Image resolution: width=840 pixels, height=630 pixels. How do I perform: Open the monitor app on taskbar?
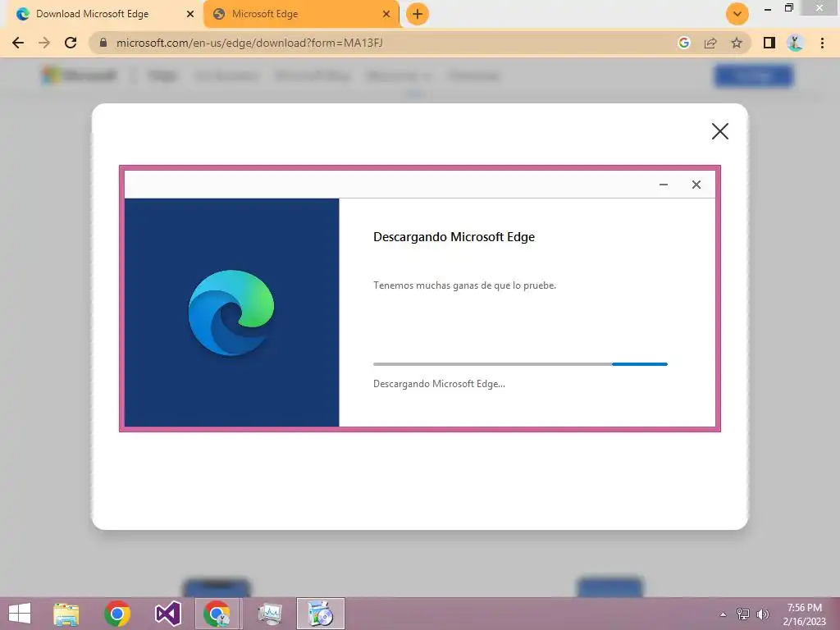[269, 614]
